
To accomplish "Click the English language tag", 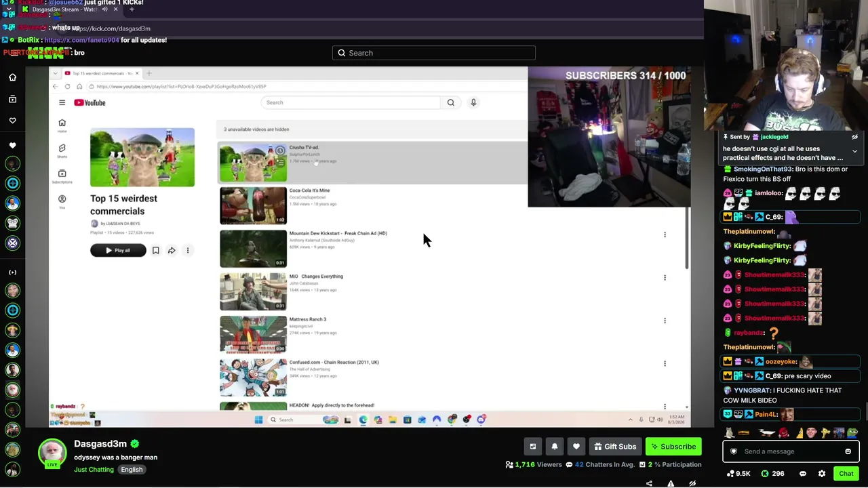I will click(132, 470).
